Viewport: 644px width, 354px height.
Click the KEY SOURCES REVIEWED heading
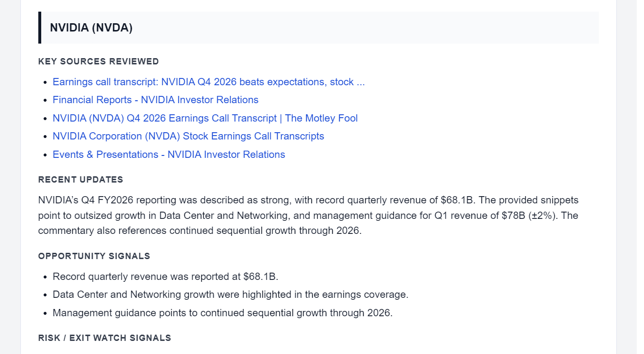click(98, 62)
